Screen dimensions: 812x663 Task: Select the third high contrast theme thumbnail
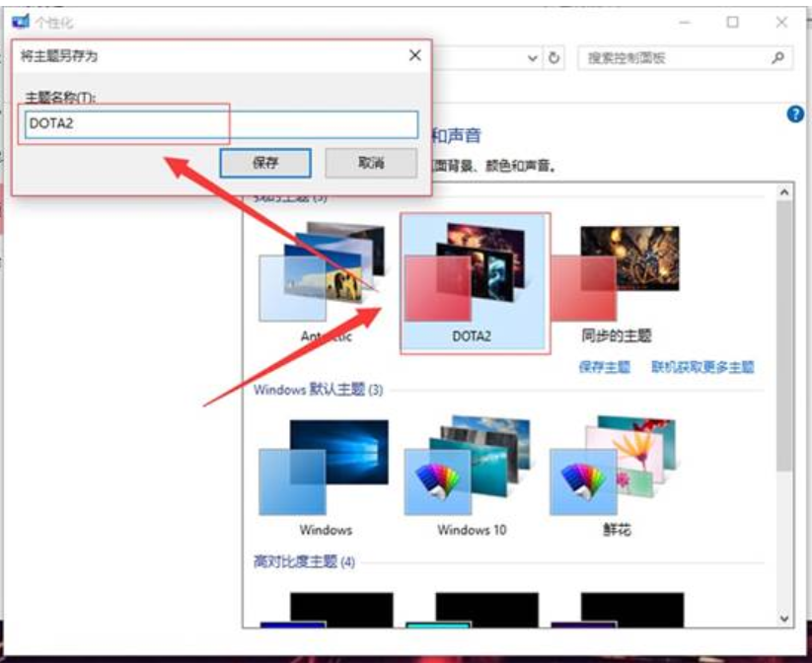(x=618, y=610)
